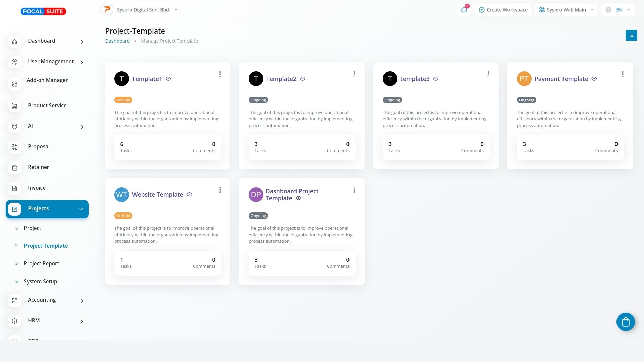Open the Syspro Web Main workspace dropdown
Screen dimensions: 644x362
coord(566,10)
